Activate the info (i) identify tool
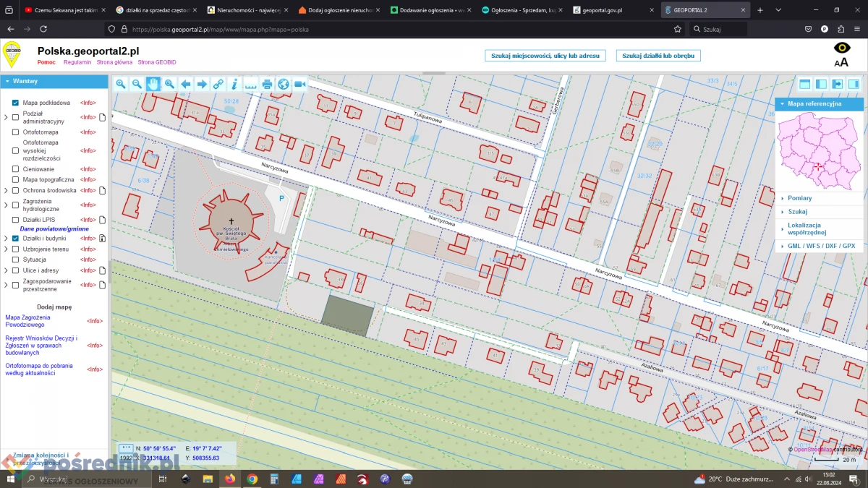Viewport: 868px width, 488px height. click(x=234, y=84)
